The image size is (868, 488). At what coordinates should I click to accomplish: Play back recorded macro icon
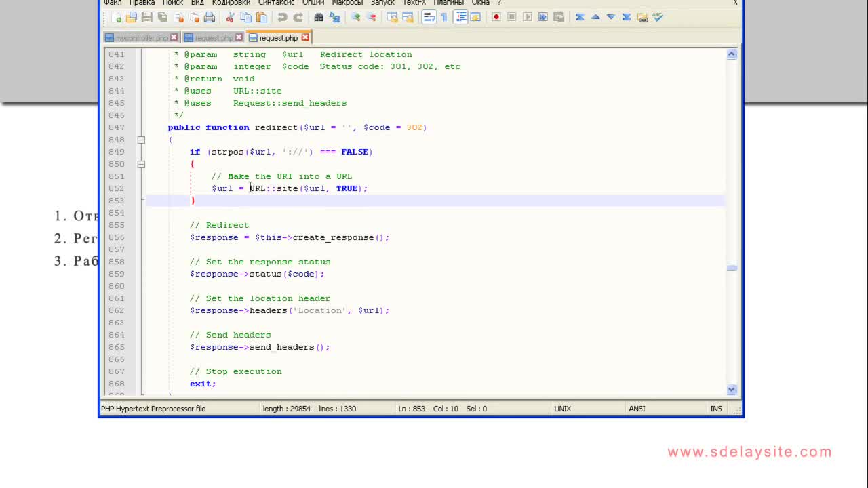point(528,17)
